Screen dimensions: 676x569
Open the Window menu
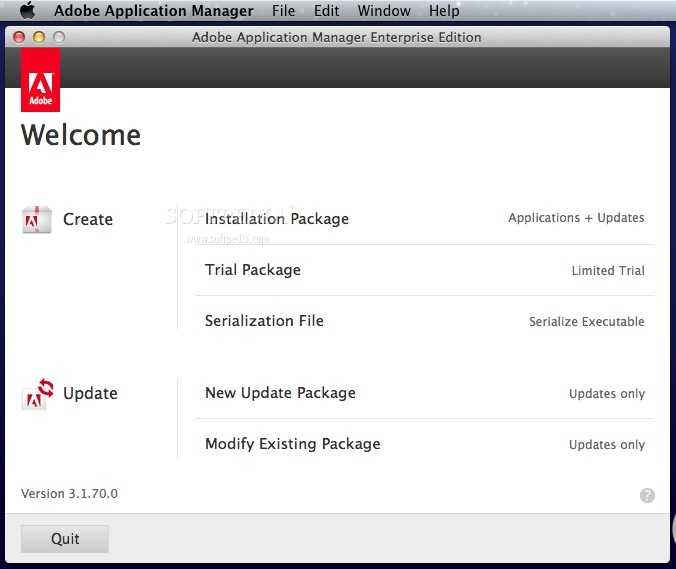pyautogui.click(x=384, y=10)
